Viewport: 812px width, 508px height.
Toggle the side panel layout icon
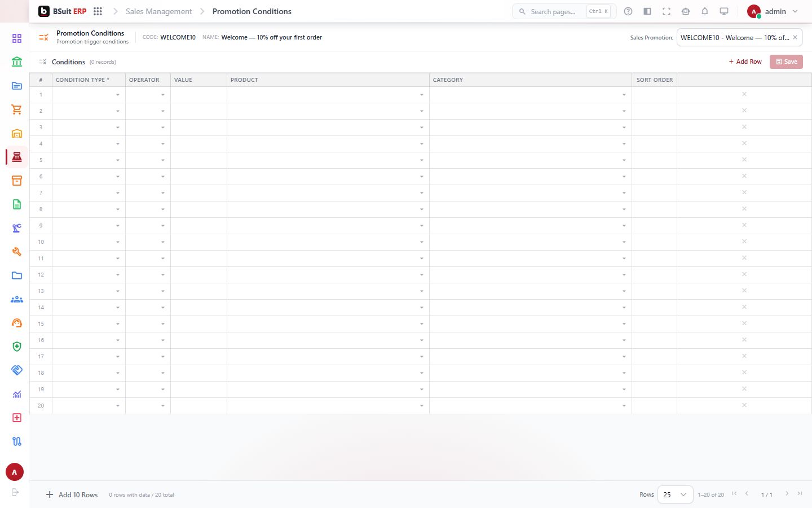pos(647,11)
